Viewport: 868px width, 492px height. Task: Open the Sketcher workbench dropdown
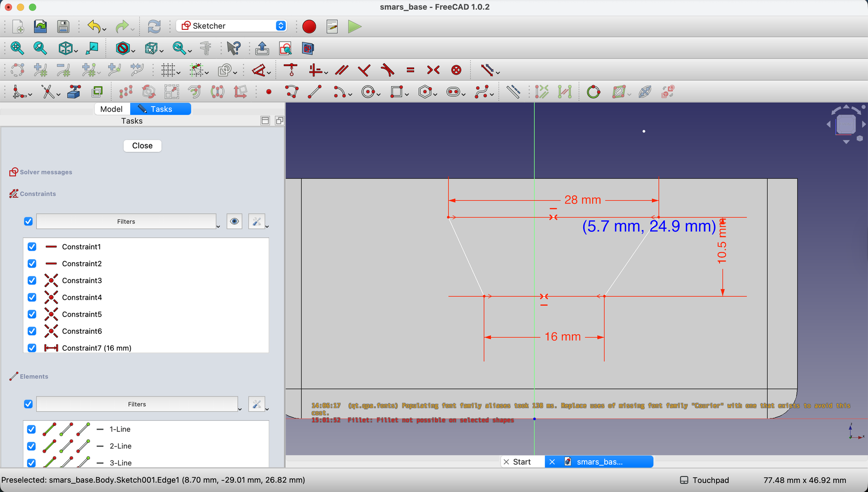click(x=232, y=26)
